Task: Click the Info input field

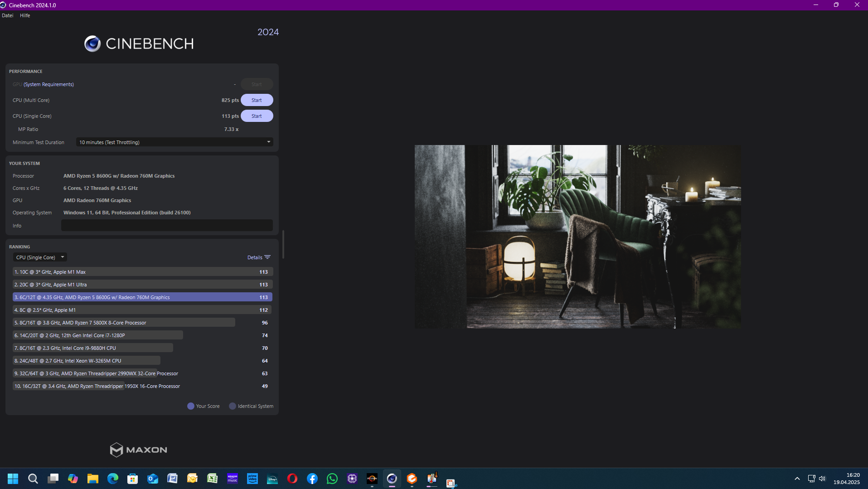Action: [x=167, y=225]
